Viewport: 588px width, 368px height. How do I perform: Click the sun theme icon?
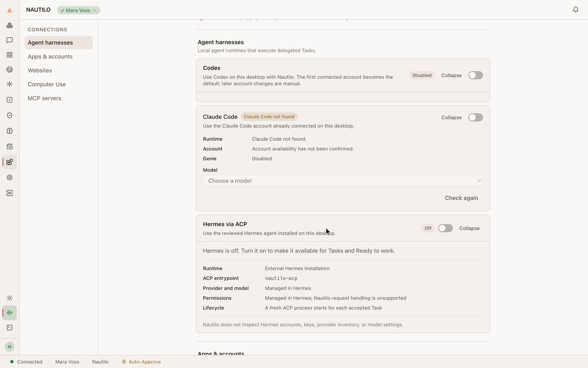point(10,298)
